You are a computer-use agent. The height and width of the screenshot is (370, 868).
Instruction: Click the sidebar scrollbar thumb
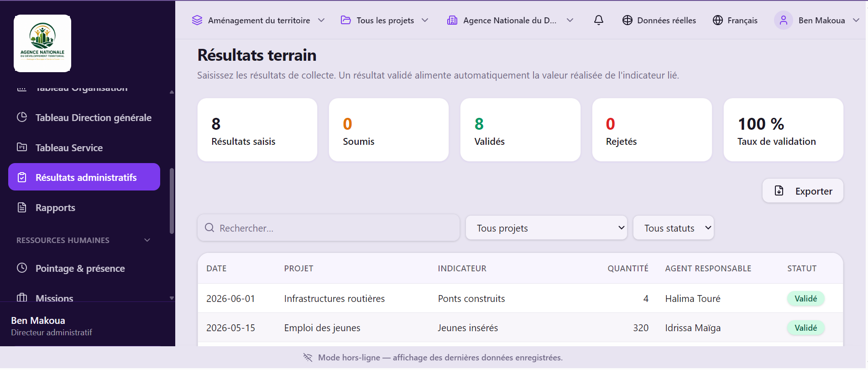pos(172,201)
